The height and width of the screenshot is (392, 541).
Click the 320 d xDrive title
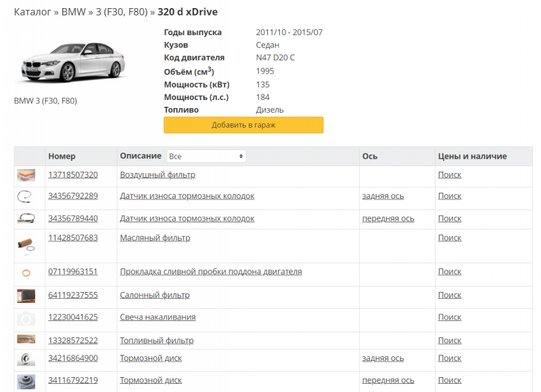click(x=188, y=12)
